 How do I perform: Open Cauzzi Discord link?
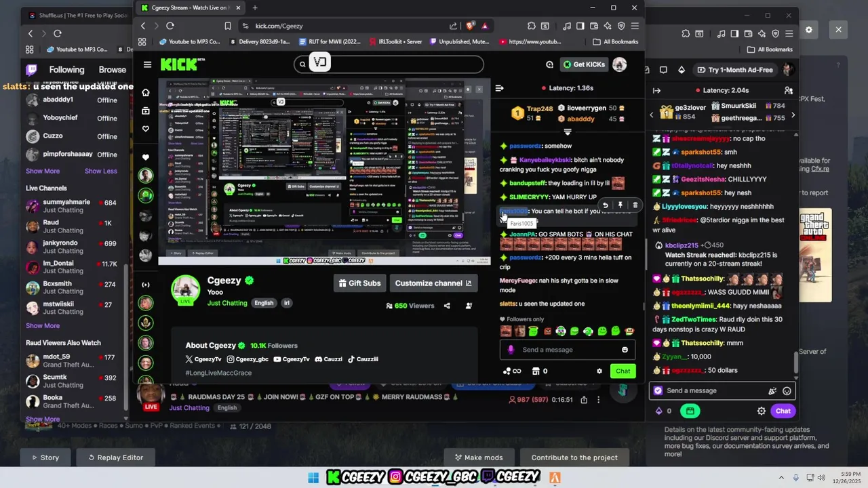[329, 359]
